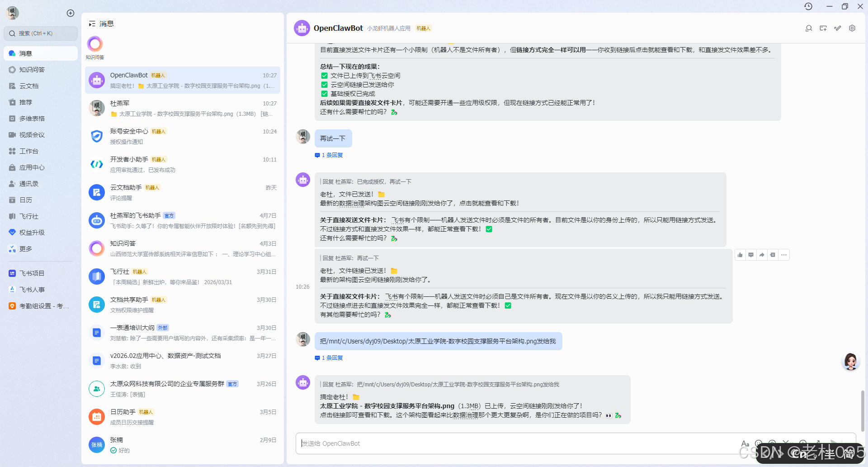Viewport: 868px width, 467px height.
Task: Click the plus icon beside the profile avatar
Action: 71,13
